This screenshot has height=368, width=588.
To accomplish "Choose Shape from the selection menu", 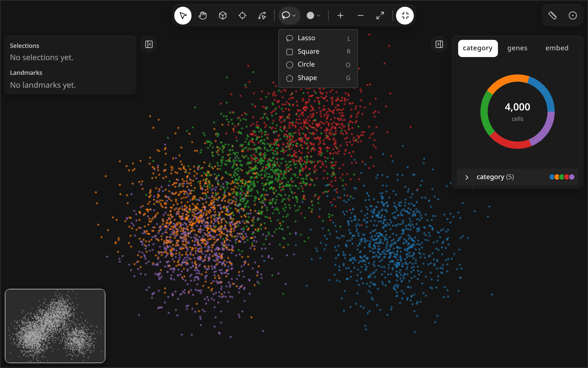I will coord(318,78).
